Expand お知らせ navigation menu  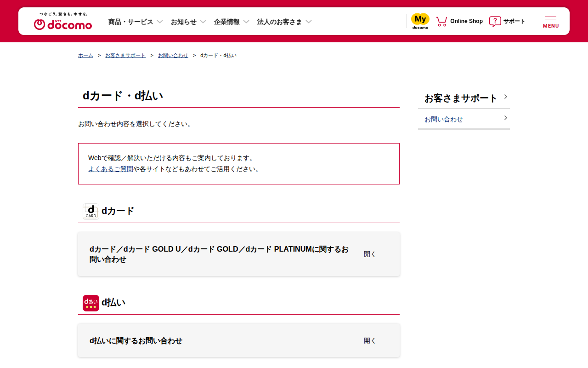188,22
